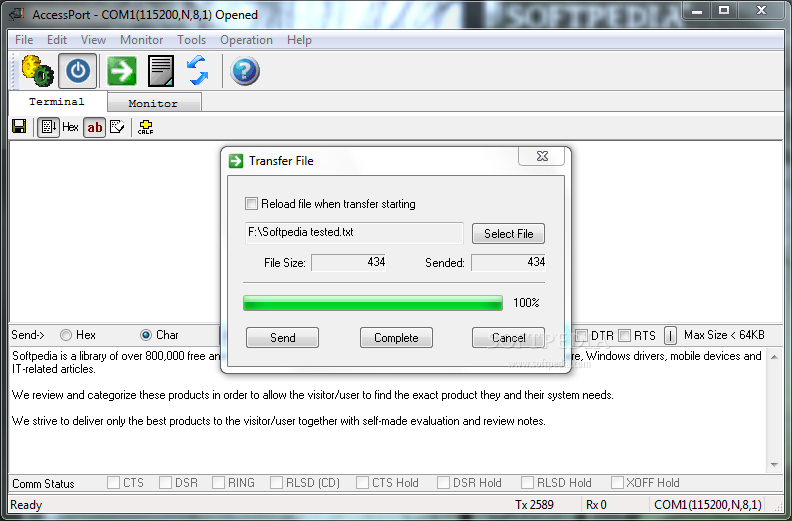Click the Cancel button in Transfer File
The image size is (792, 521).
coord(508,338)
